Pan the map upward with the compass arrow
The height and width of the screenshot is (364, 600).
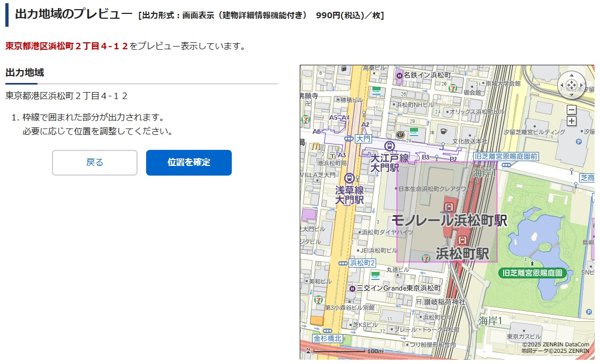point(572,75)
